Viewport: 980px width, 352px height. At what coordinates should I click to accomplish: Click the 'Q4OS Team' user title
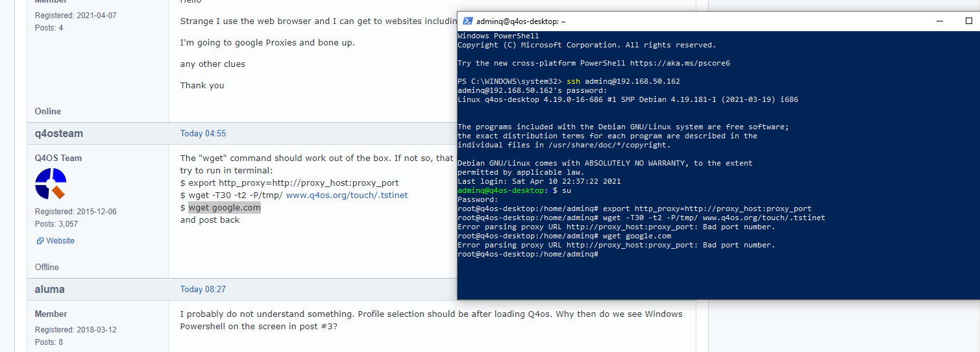(x=58, y=158)
